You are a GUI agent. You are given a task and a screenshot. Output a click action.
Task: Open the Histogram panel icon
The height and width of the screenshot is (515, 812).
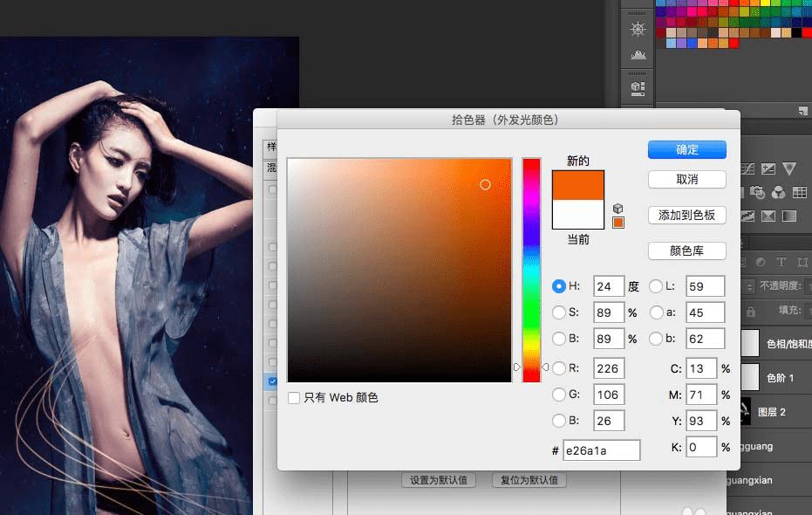638,54
